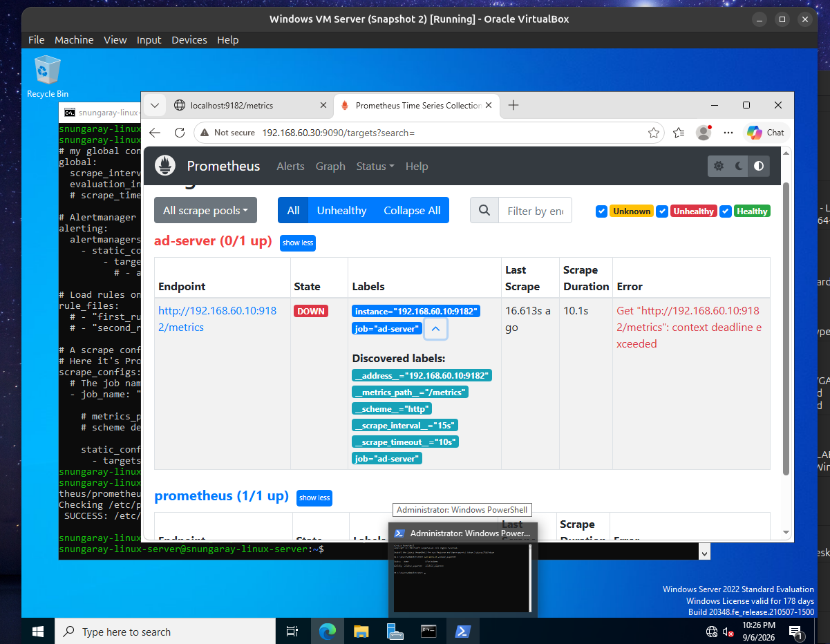Open VirtualBox Input menu

(149, 40)
